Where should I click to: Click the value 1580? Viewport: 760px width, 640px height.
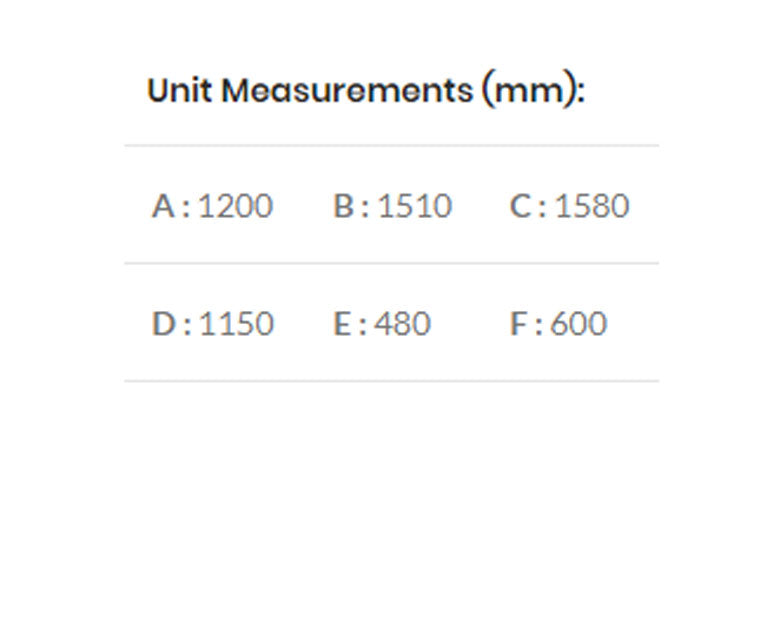pyautogui.click(x=592, y=206)
